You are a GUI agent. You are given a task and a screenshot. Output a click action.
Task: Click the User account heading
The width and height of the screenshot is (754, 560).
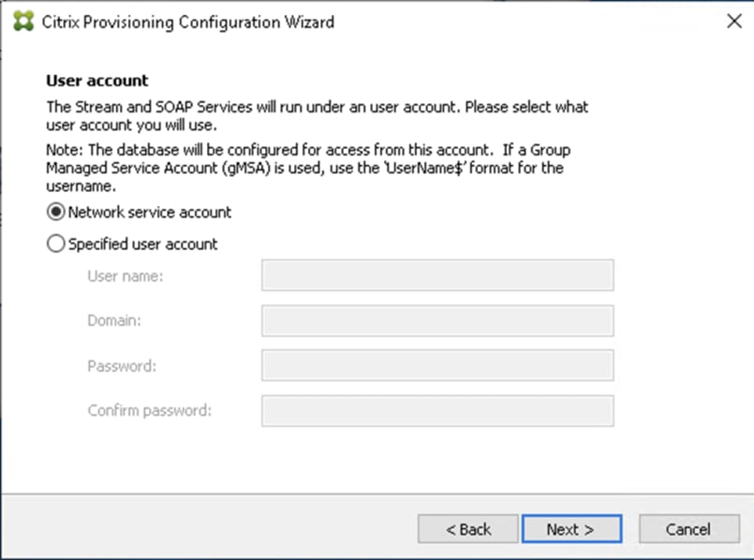(x=96, y=81)
